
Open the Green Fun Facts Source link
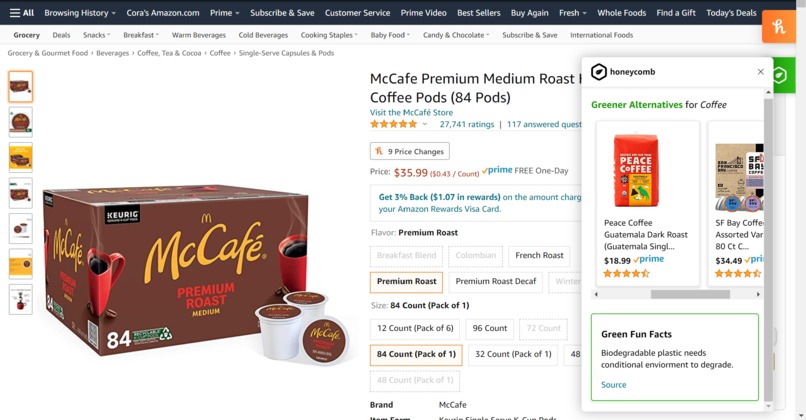click(x=613, y=385)
